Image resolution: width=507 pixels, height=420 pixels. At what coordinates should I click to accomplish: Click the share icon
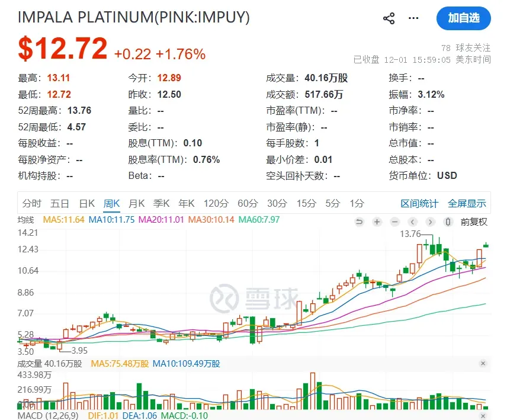click(389, 18)
